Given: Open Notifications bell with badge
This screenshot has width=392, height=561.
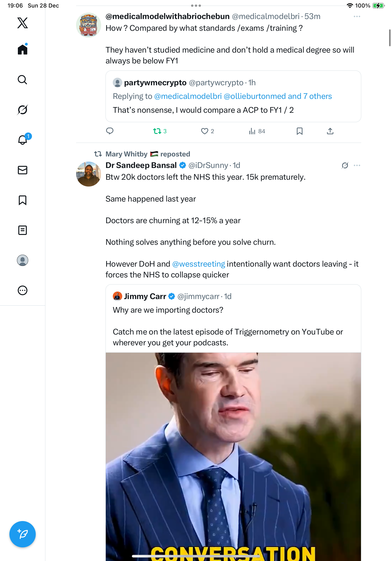Looking at the screenshot, I should [23, 140].
